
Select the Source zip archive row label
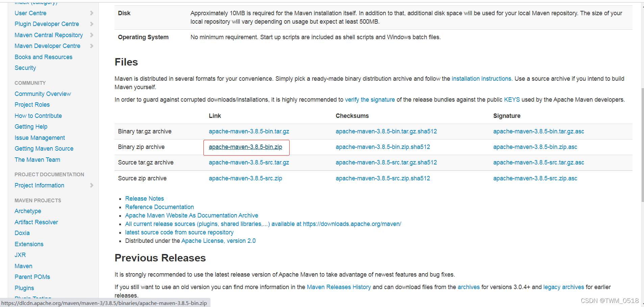point(142,178)
